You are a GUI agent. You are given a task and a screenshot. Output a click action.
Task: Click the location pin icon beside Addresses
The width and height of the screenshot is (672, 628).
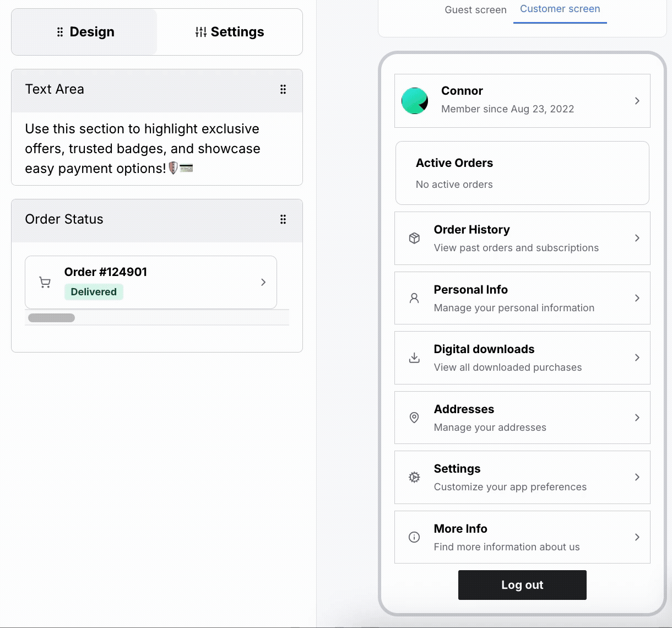pos(414,418)
